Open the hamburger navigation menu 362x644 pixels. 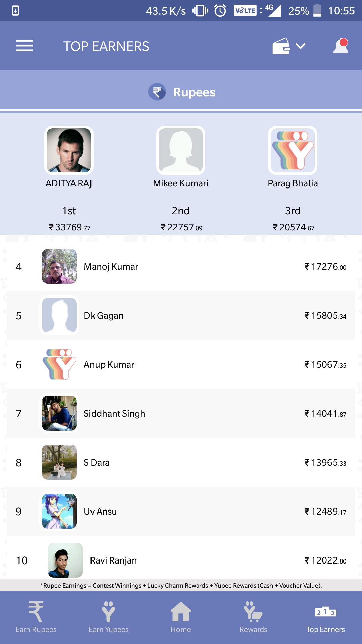pyautogui.click(x=24, y=46)
